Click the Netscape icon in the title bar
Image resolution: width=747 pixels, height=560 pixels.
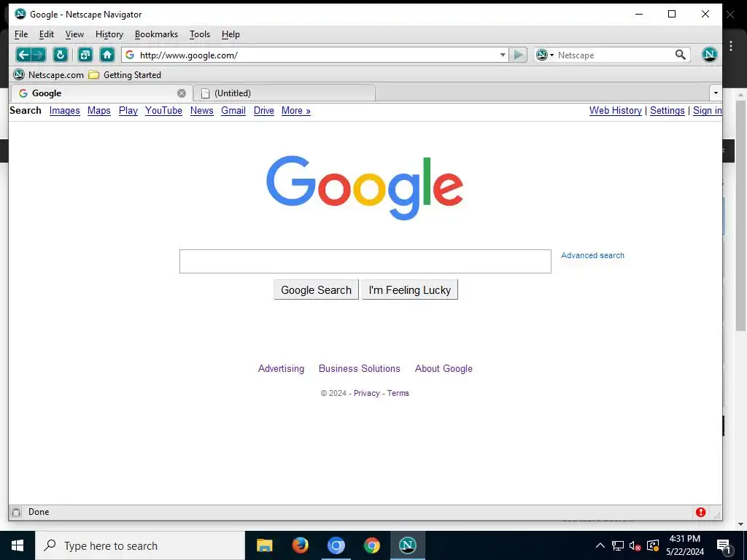[20, 14]
